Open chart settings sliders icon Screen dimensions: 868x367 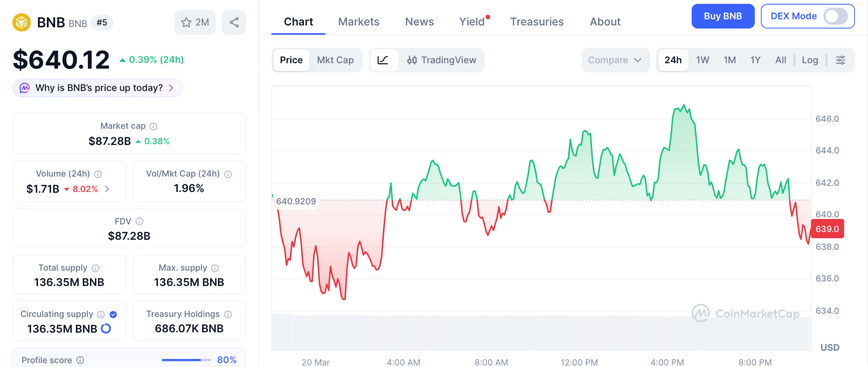point(840,60)
